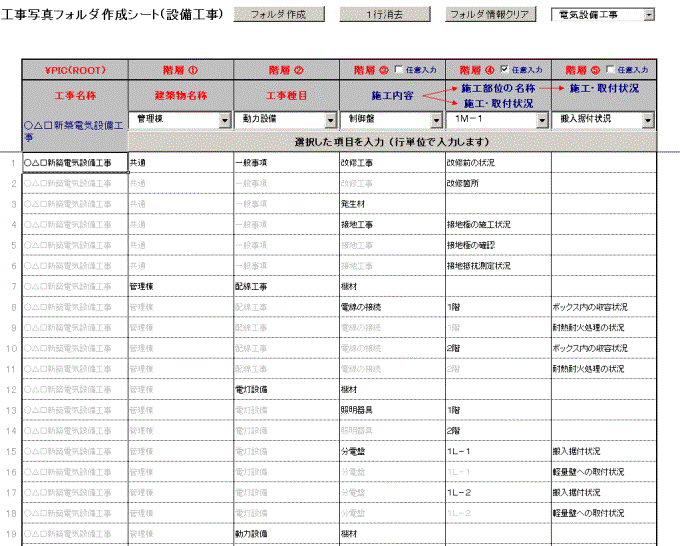
Task: Select the 発生材 cell in row 3
Action: click(x=392, y=204)
